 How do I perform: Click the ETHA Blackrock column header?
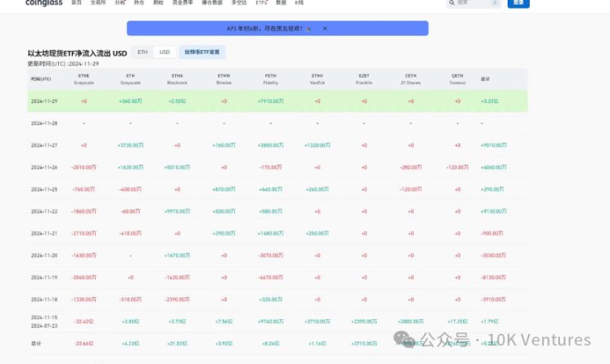[x=177, y=80]
